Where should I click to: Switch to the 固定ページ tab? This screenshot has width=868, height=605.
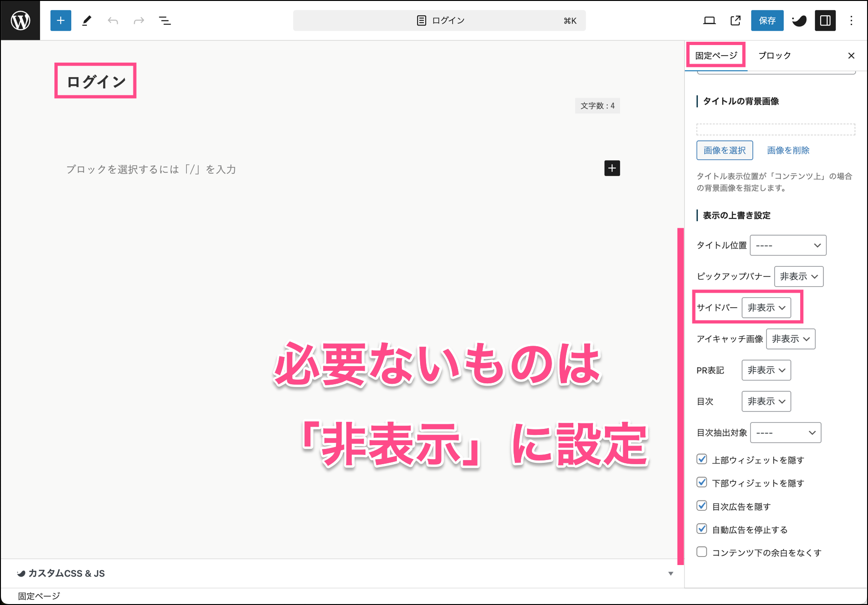(716, 56)
